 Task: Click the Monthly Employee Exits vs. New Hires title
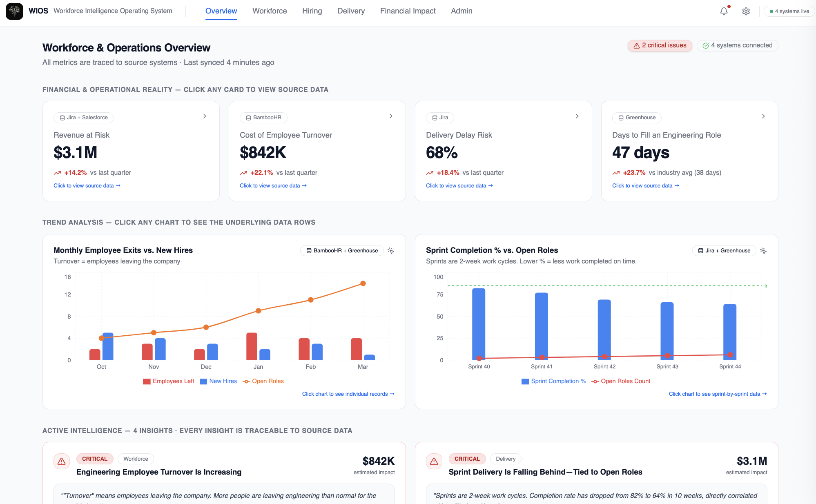[x=123, y=250]
